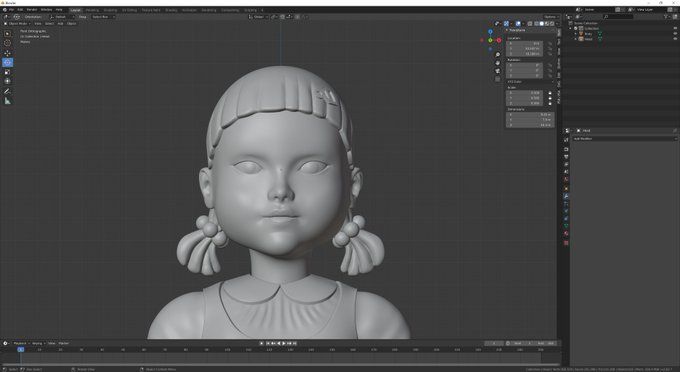This screenshot has width=680, height=372.
Task: Open the Texture properties tab icon
Action: [566, 243]
